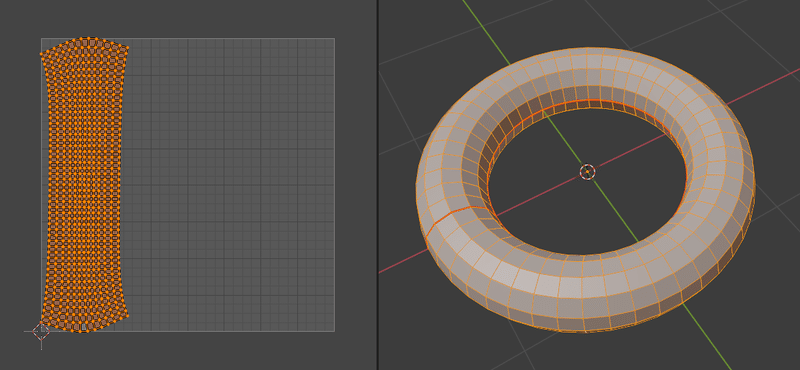Click the center of the orange UV island
This screenshot has height=370, width=800.
84,185
